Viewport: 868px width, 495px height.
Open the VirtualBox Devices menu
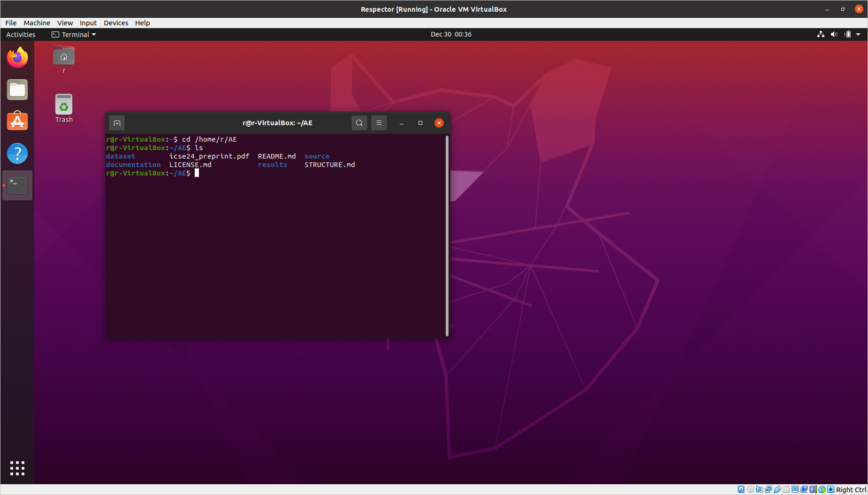pos(116,23)
